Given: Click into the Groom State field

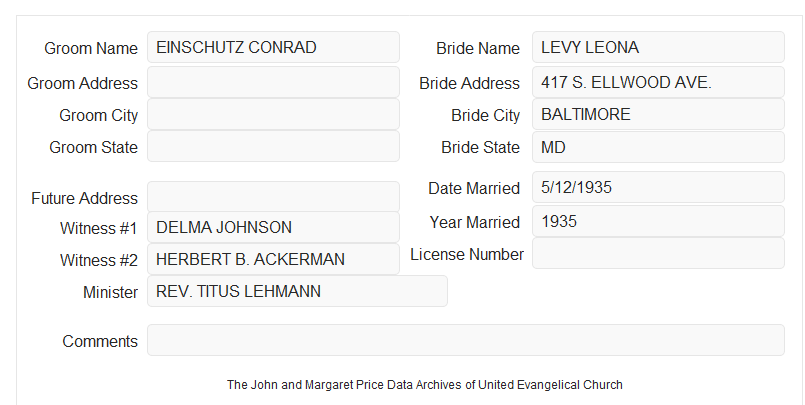Looking at the screenshot, I should pos(273,146).
